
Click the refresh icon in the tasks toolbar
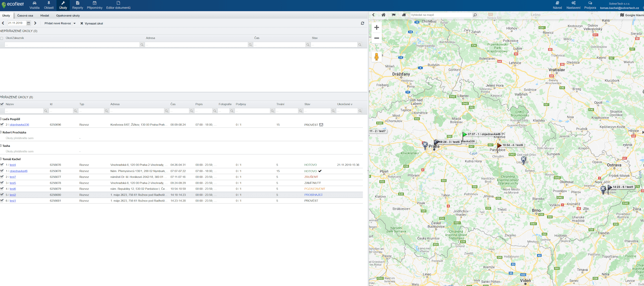(x=362, y=23)
